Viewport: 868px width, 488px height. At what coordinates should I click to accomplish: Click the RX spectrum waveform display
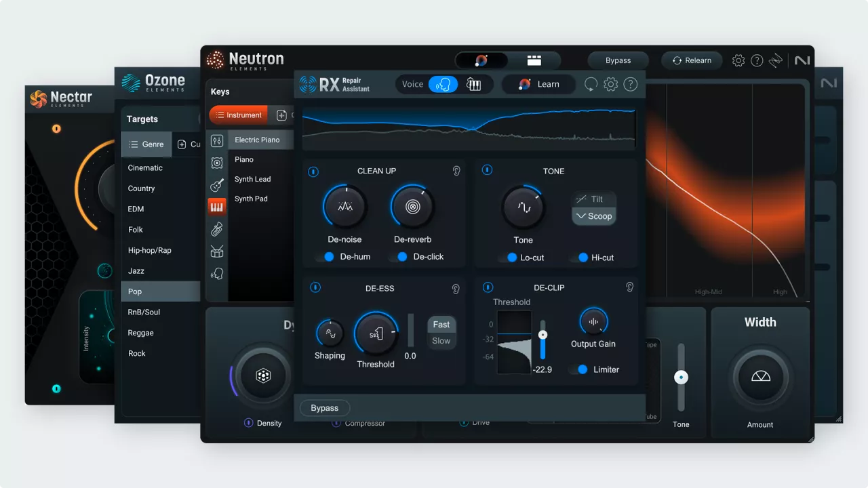[469, 127]
